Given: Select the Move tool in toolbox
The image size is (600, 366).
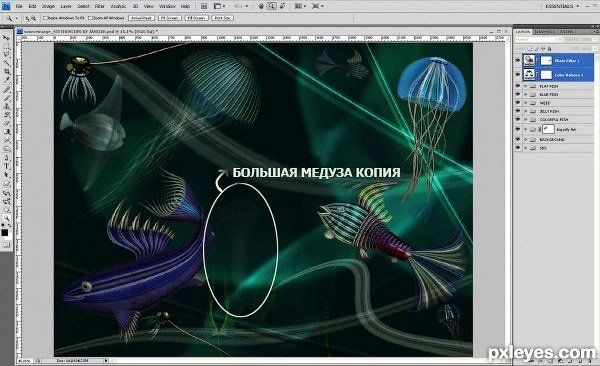Looking at the screenshot, I should [x=6, y=38].
